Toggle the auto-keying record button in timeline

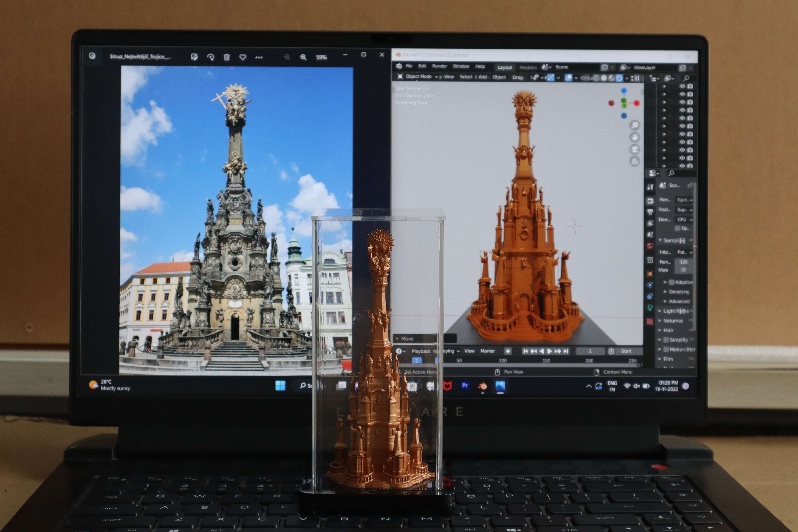(x=508, y=351)
